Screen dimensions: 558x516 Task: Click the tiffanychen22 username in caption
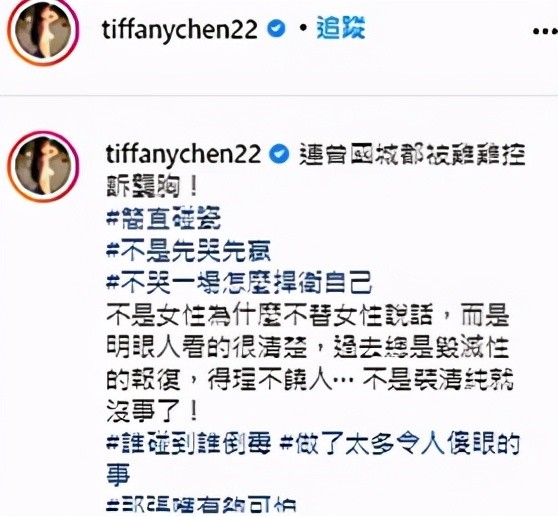point(183,154)
